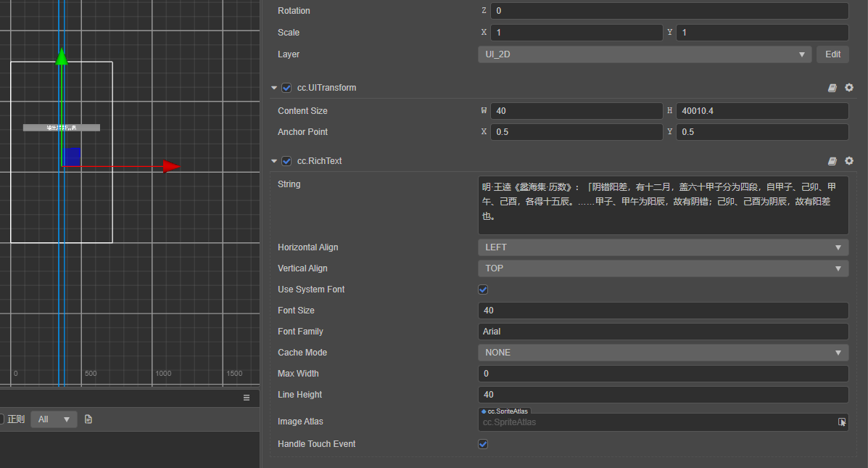The height and width of the screenshot is (468, 868).
Task: Click the blue XY-plane gizmo square
Action: tap(71, 157)
